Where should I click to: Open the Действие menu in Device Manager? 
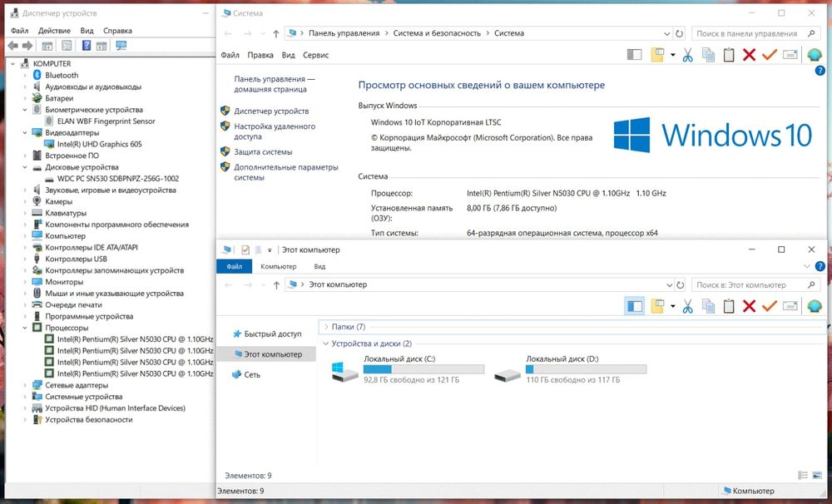tap(54, 31)
